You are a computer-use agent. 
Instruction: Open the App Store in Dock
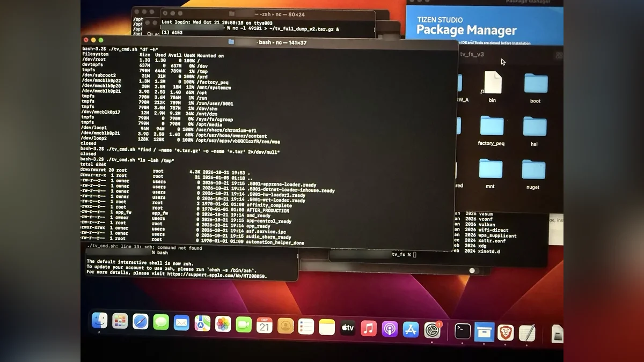pyautogui.click(x=411, y=329)
